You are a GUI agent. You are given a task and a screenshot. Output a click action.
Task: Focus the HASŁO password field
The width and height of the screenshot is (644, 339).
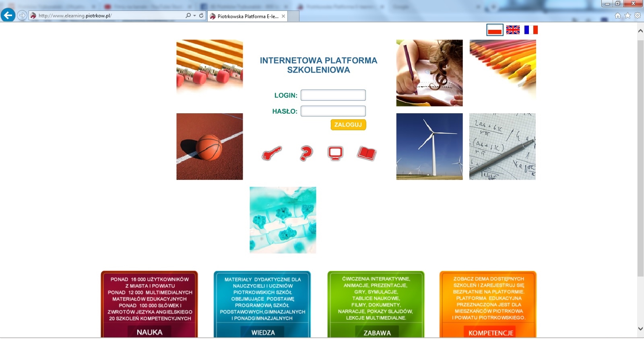(x=333, y=111)
